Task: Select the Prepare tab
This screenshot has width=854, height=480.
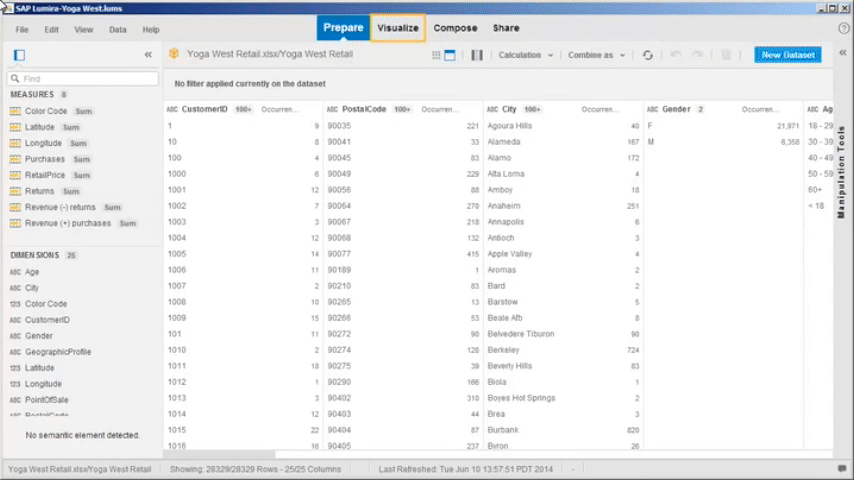Action: click(x=343, y=28)
